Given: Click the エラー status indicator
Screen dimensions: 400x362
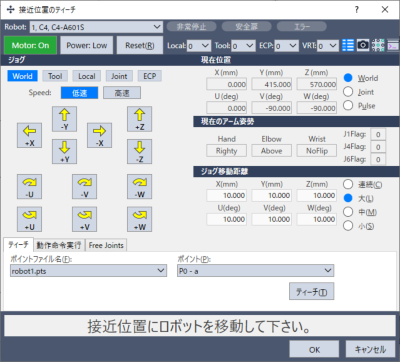Looking at the screenshot, I should [302, 26].
